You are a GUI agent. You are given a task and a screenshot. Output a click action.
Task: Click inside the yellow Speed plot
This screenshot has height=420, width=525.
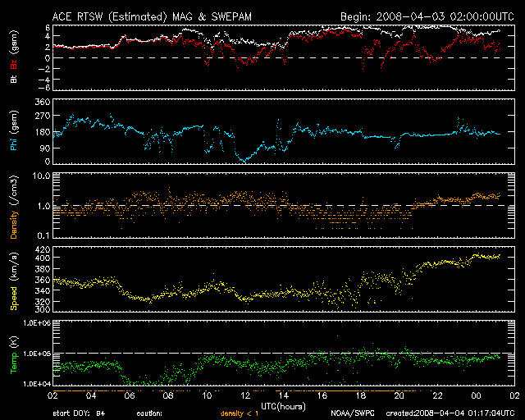[284, 279]
